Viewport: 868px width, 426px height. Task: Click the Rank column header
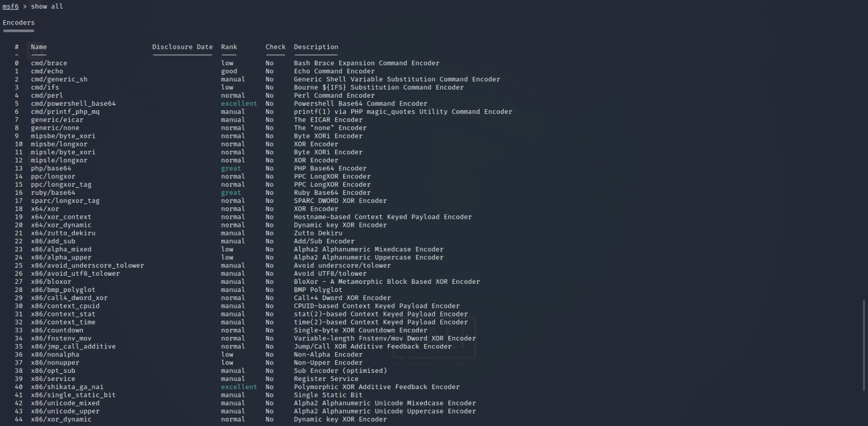pos(229,47)
